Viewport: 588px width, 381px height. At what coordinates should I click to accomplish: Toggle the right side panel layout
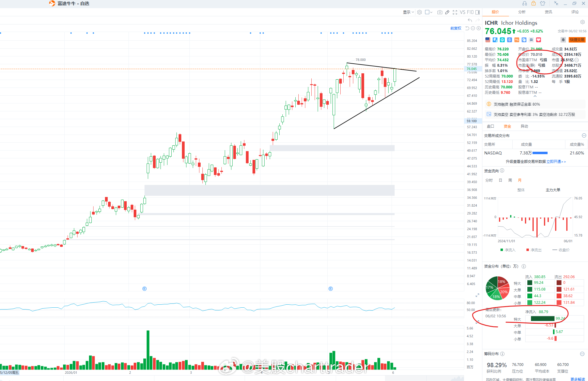click(x=478, y=12)
